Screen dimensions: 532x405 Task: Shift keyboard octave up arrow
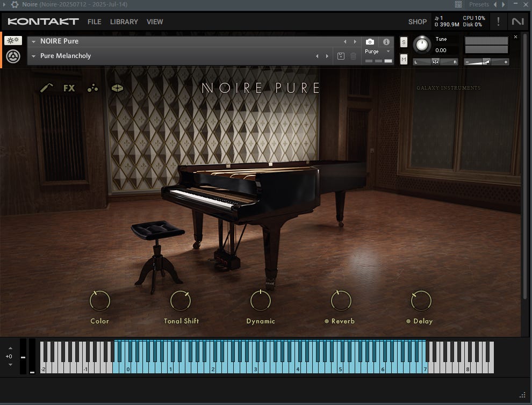click(11, 348)
